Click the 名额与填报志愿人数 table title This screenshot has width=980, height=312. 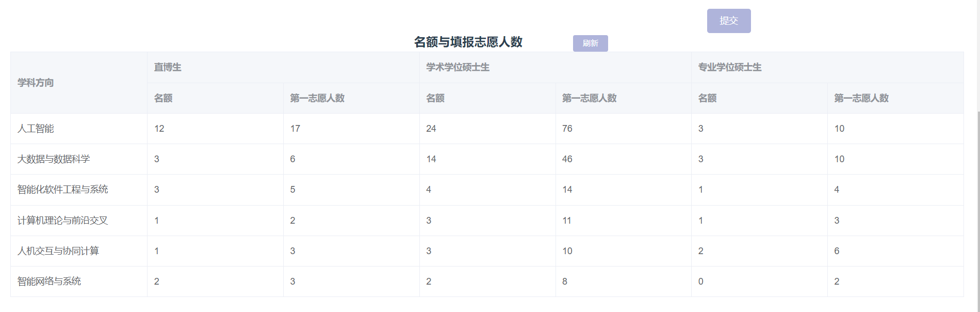point(468,42)
